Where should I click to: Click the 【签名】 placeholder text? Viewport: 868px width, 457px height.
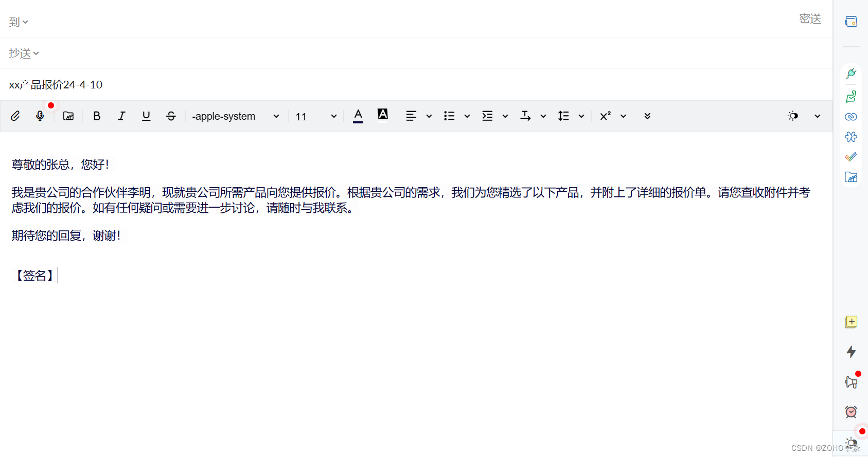pos(34,276)
